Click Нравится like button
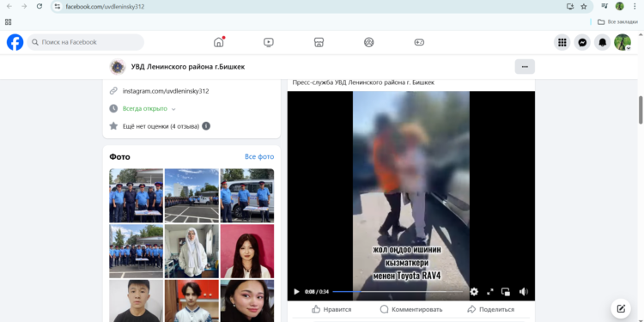The height and width of the screenshot is (322, 644). (x=331, y=309)
